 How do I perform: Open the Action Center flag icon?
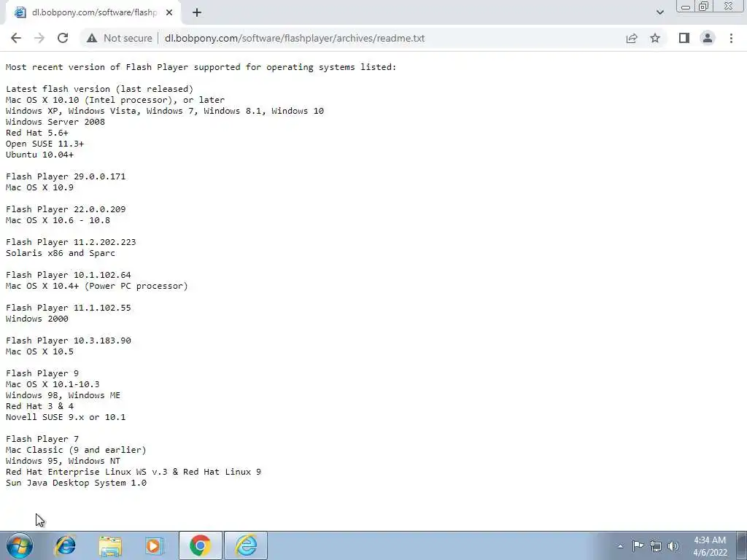coord(638,546)
